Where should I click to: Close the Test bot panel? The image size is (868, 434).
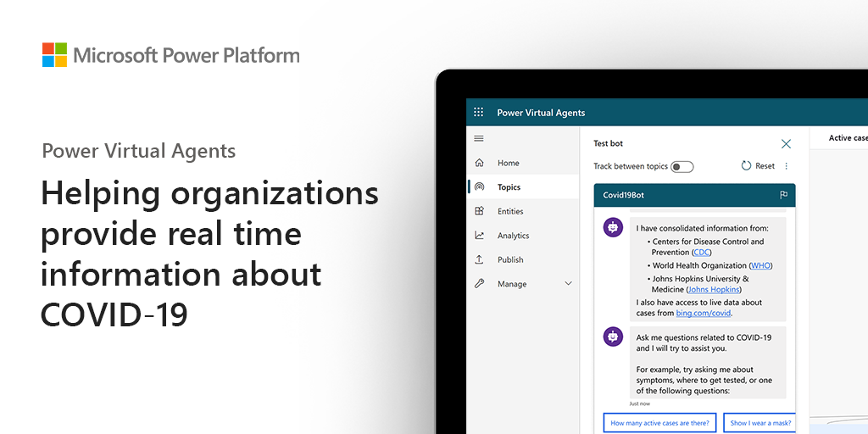[x=786, y=144]
